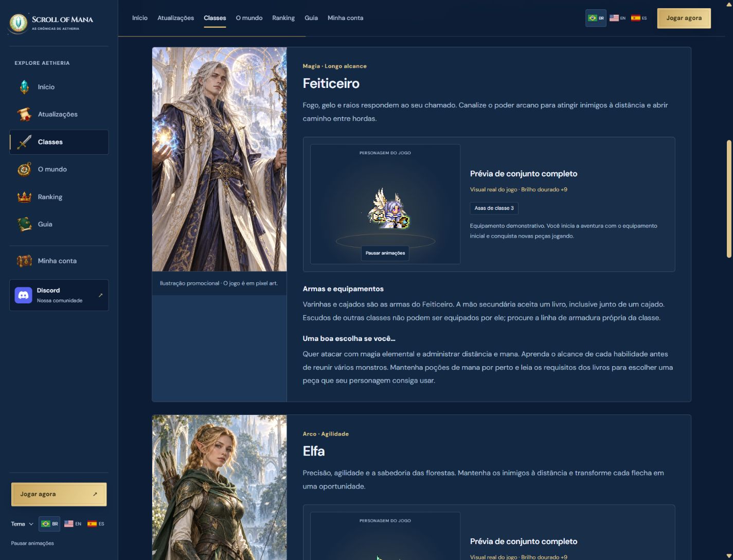Viewport: 733px width, 560px height.
Task: Toggle Pausar animações in the sidebar footer
Action: click(32, 543)
